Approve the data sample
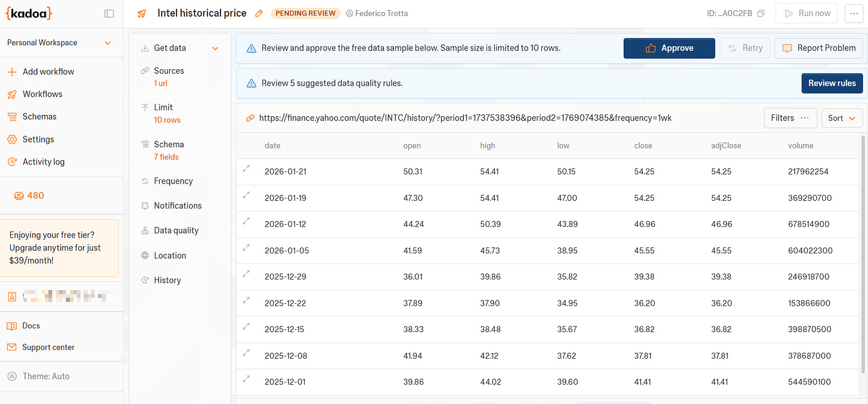868x404 pixels. (669, 48)
